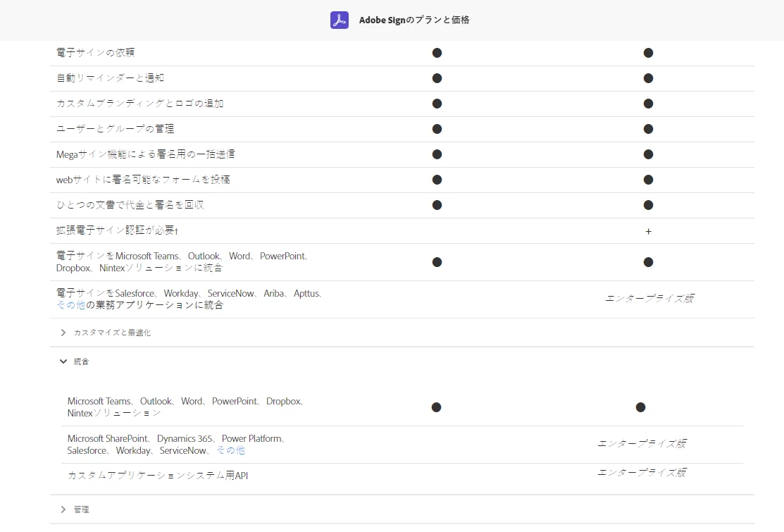The height and width of the screenshot is (532, 784).
Task: Select the 電子サインの依頼 feature label
Action: (x=96, y=53)
